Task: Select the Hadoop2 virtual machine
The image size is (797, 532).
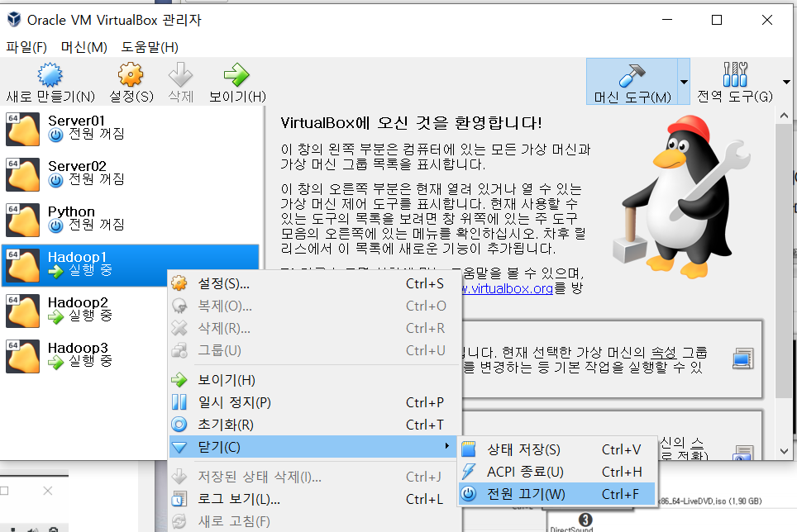Action: click(130, 310)
